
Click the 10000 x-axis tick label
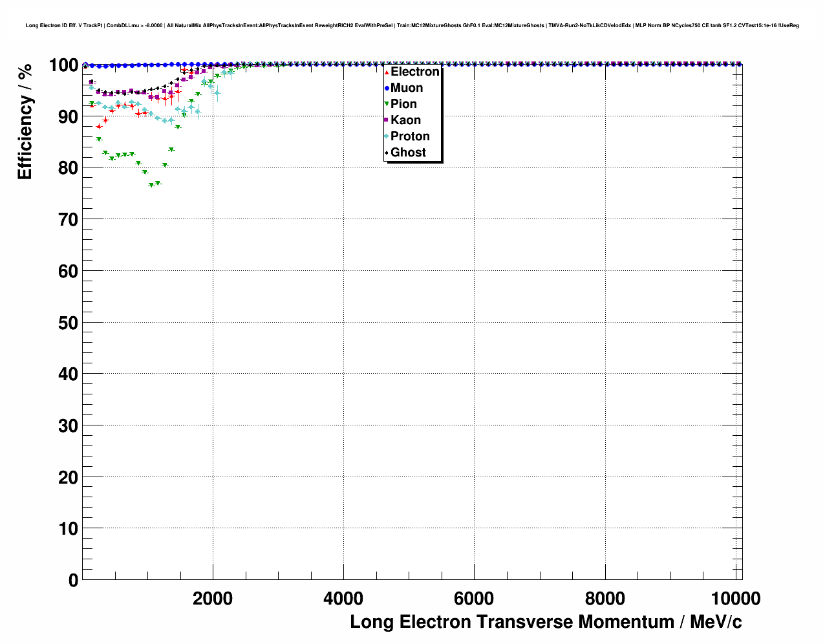click(735, 599)
